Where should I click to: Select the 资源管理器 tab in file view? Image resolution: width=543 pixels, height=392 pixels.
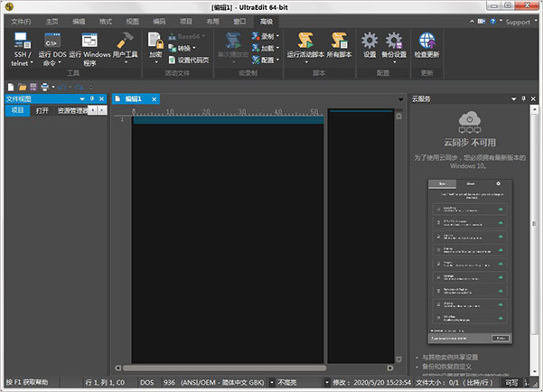coord(72,111)
